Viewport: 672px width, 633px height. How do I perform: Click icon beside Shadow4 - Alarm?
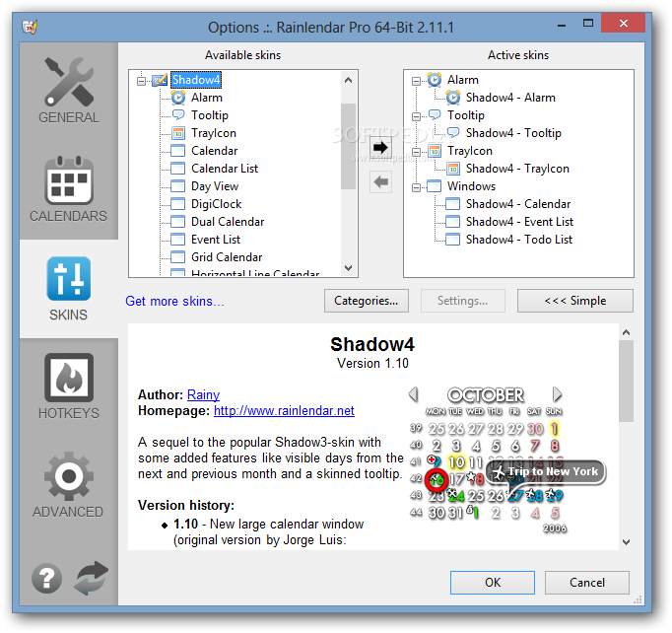(x=453, y=98)
